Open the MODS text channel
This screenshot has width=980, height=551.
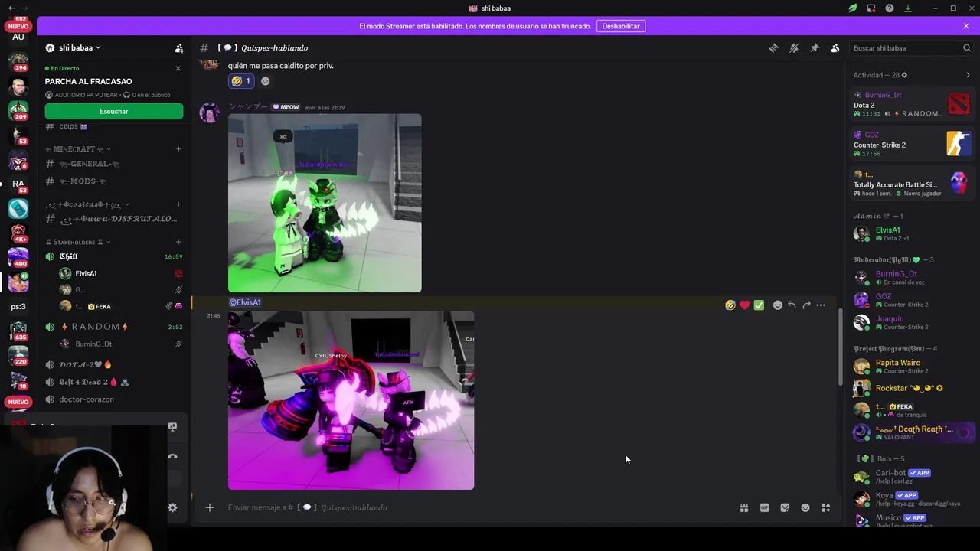pos(114,181)
